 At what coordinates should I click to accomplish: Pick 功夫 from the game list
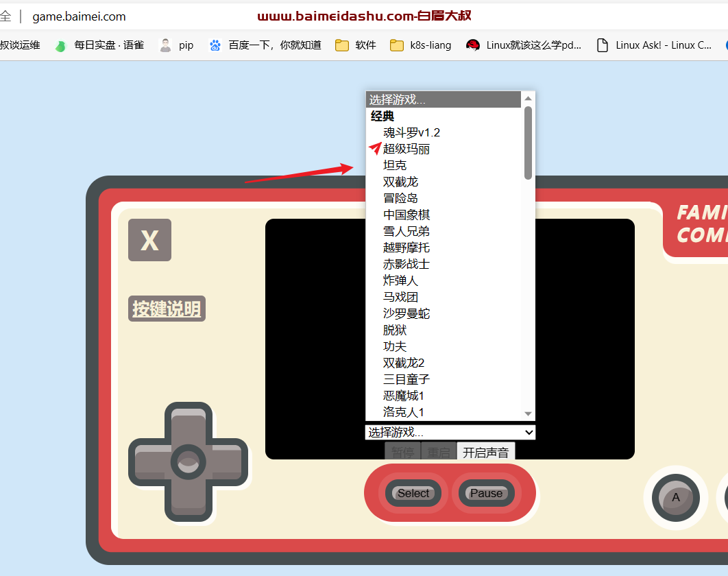pos(444,346)
